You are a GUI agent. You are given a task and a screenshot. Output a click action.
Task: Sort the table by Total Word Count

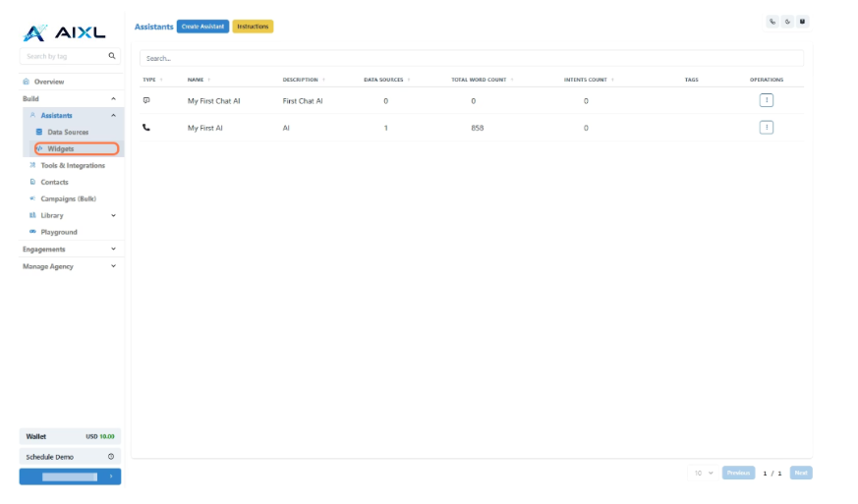[x=478, y=80]
